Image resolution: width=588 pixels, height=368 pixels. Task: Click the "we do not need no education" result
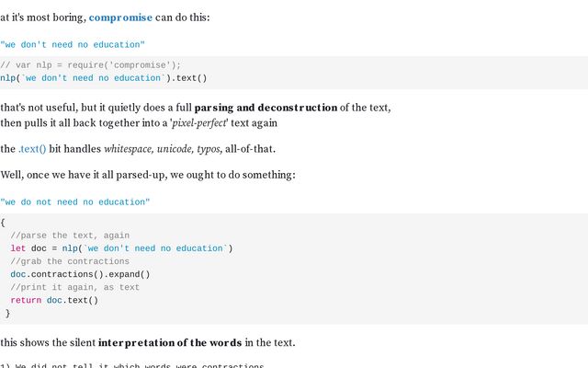[x=75, y=202]
